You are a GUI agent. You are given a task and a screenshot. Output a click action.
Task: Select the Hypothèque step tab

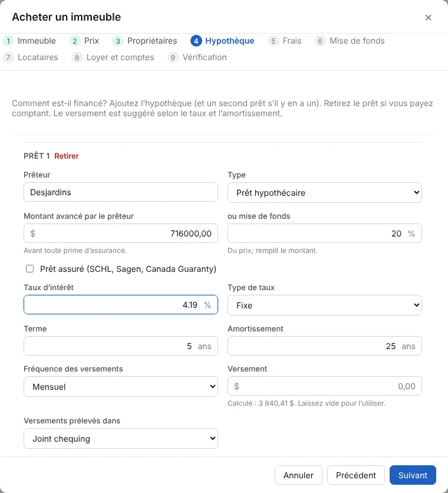pyautogui.click(x=222, y=41)
